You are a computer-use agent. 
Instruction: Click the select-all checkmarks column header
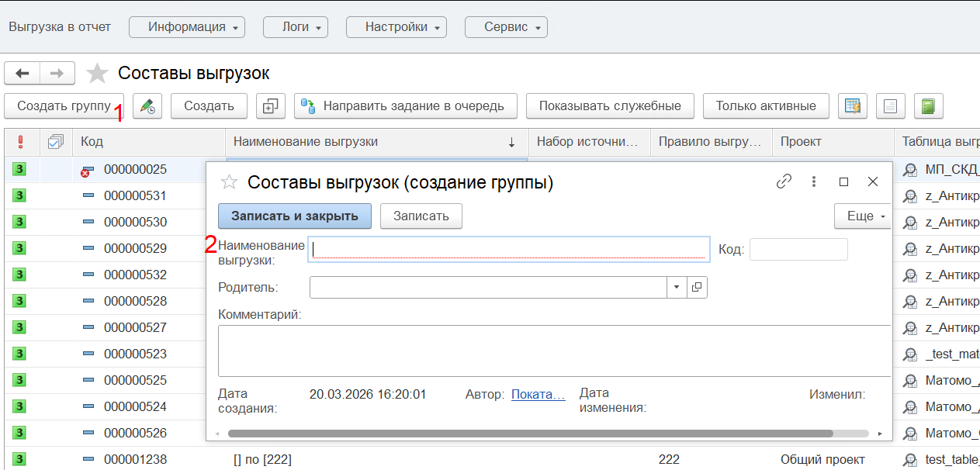55,142
